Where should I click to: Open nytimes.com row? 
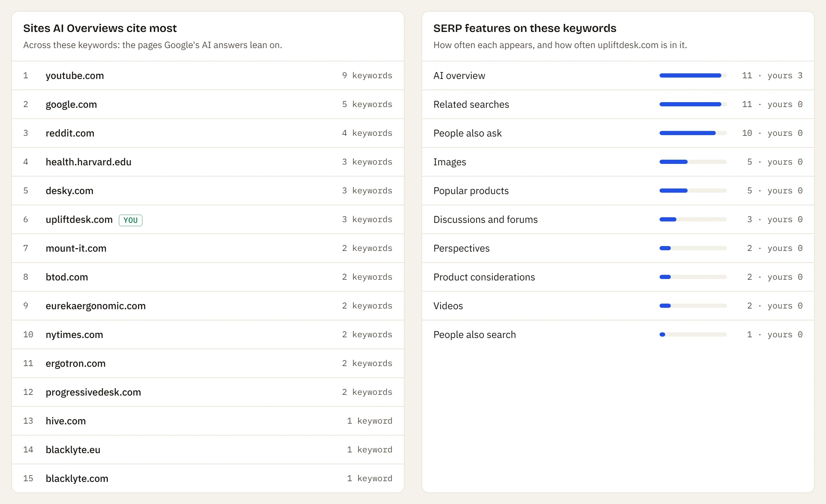208,334
